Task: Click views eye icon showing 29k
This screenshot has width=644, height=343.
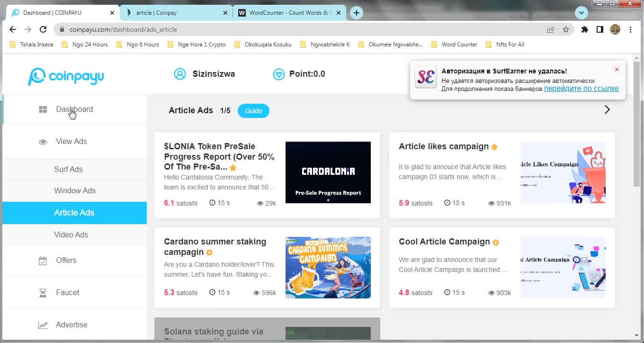Action: (x=260, y=203)
